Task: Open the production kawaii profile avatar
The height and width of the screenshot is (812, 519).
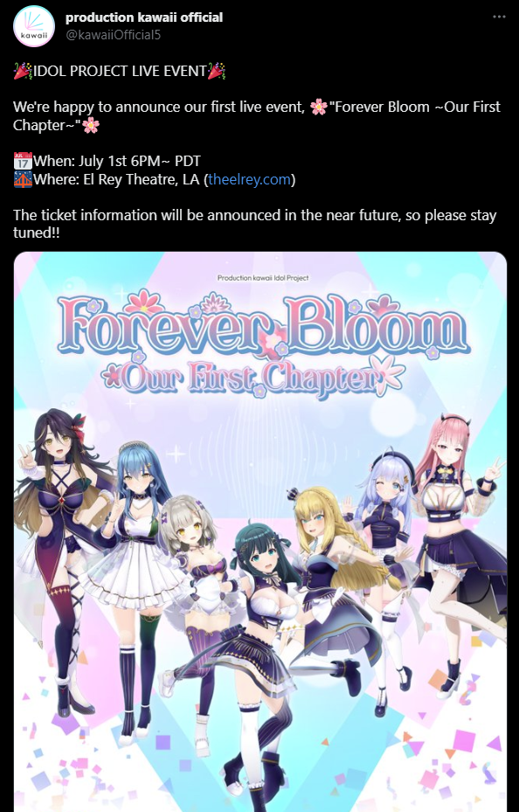Action: (33, 26)
